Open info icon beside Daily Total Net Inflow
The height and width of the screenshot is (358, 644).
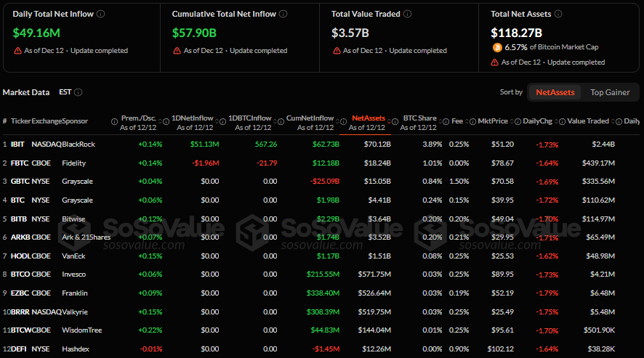[x=100, y=14]
